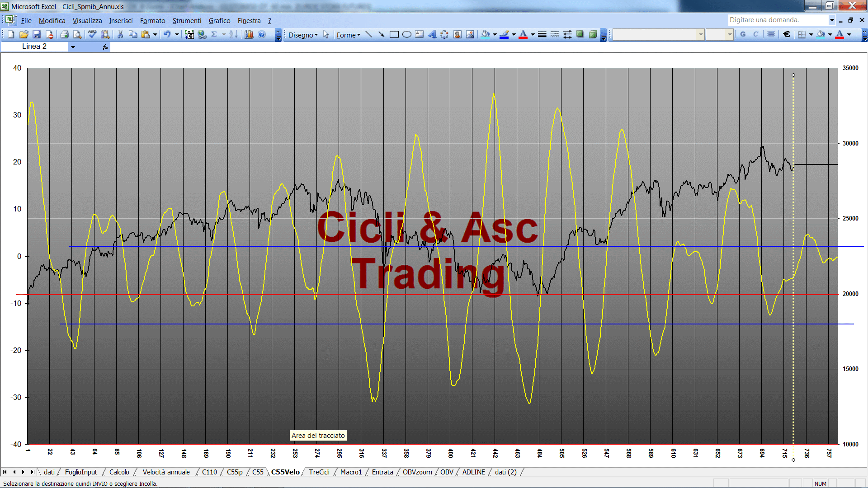Select the Oval drawing tool
The width and height of the screenshot is (868, 488).
tap(406, 34)
